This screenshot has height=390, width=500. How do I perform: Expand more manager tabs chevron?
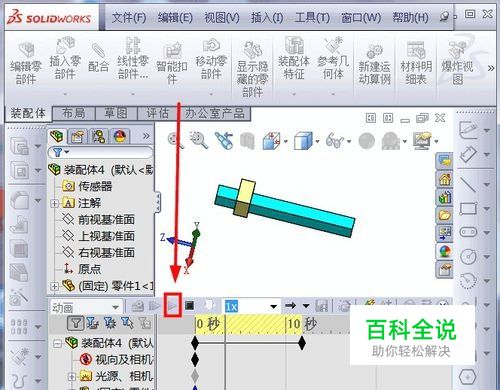(x=146, y=136)
